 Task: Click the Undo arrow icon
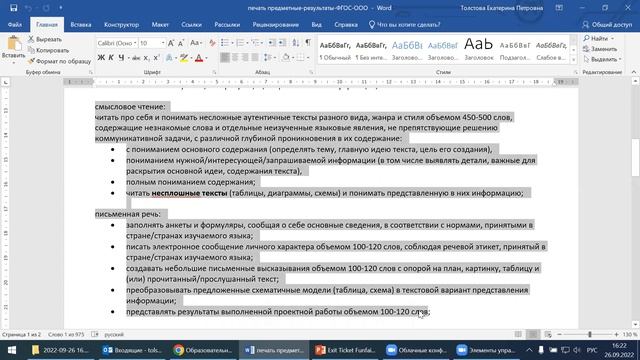click(28, 8)
